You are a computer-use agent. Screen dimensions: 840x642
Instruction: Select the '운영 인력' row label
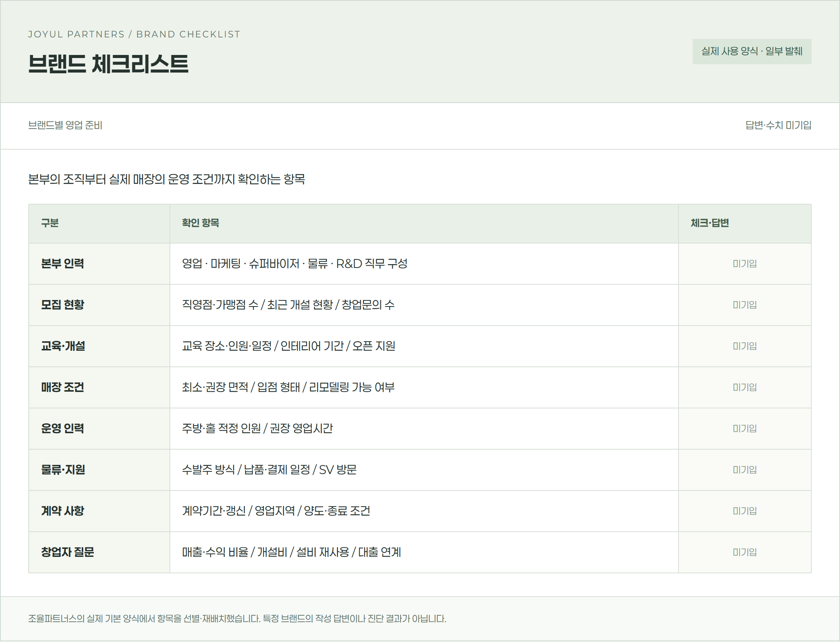63,429
